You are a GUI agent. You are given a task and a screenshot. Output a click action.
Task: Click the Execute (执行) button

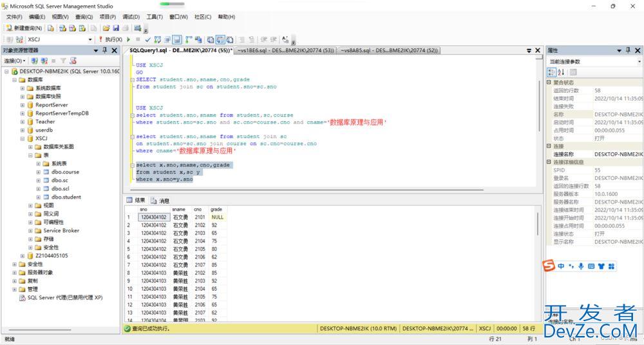[109, 39]
